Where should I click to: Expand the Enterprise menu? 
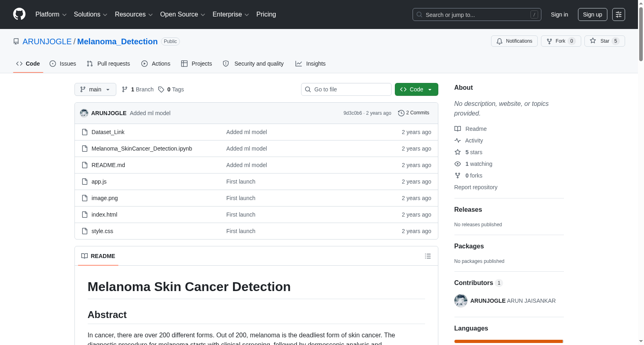coord(231,14)
